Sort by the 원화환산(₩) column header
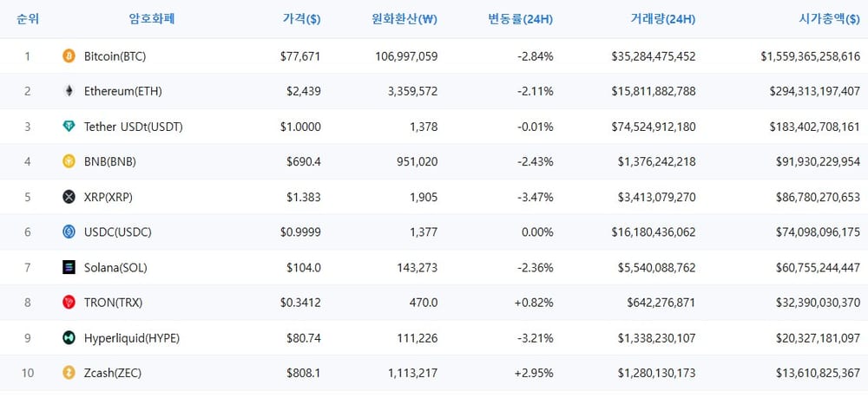 pyautogui.click(x=404, y=19)
